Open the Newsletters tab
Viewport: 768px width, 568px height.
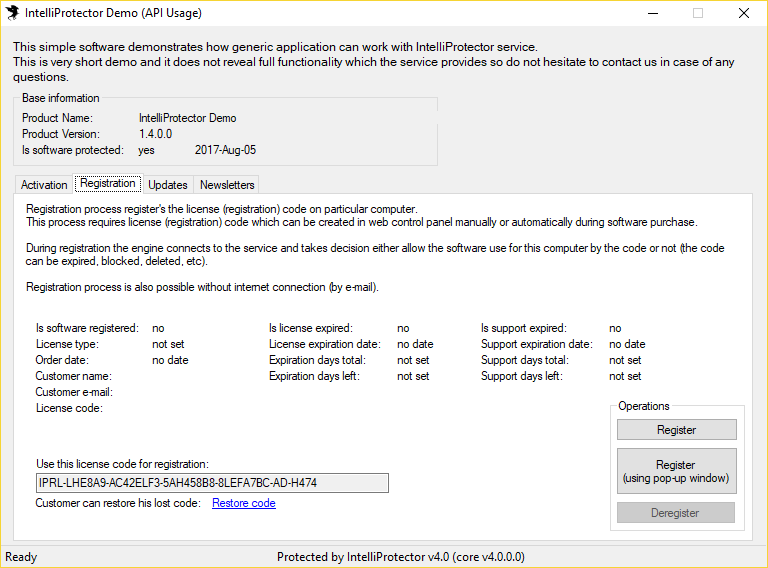pyautogui.click(x=227, y=185)
